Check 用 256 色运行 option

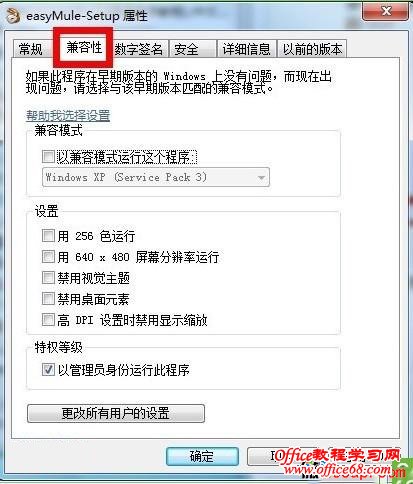[x=48, y=236]
